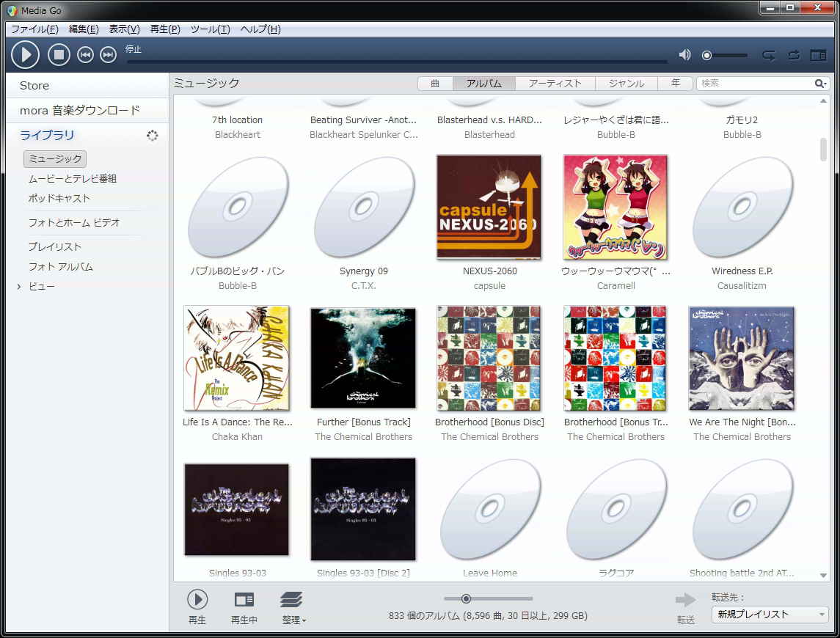Viewport: 840px width, 638px height.
Task: Click the ガモリ2 album title
Action: [742, 120]
